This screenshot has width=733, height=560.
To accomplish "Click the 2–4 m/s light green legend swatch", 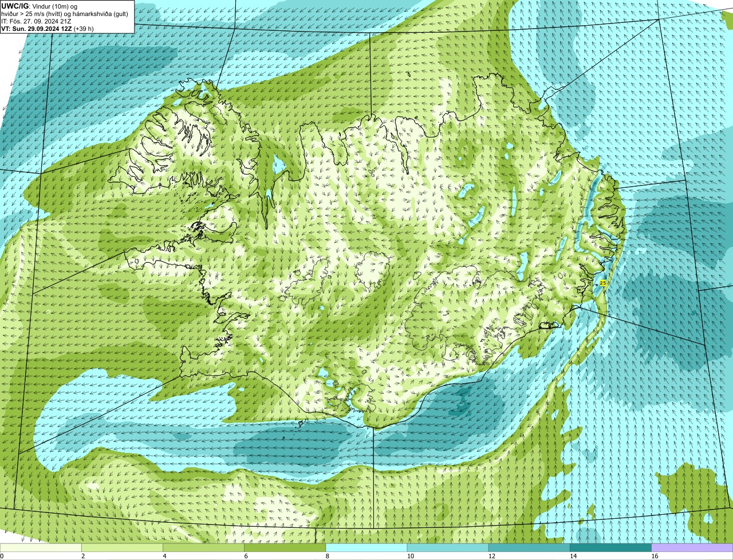I will (122, 547).
